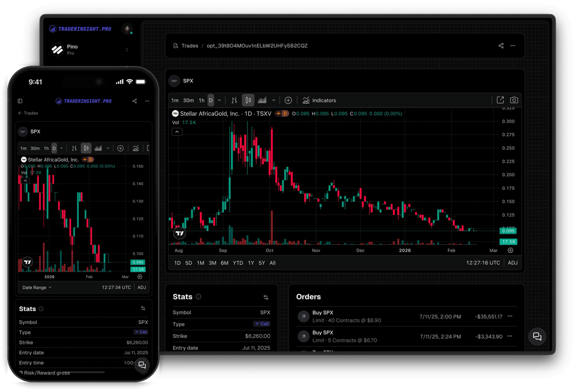Open the Date Range dropdown on the phone
Screen dimensions: 588x391
click(x=36, y=287)
